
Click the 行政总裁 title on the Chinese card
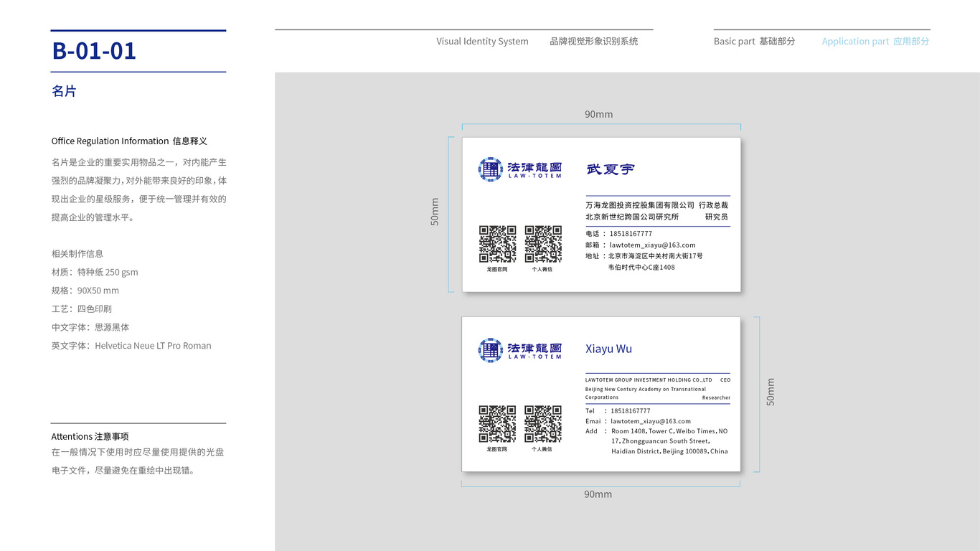(x=713, y=205)
